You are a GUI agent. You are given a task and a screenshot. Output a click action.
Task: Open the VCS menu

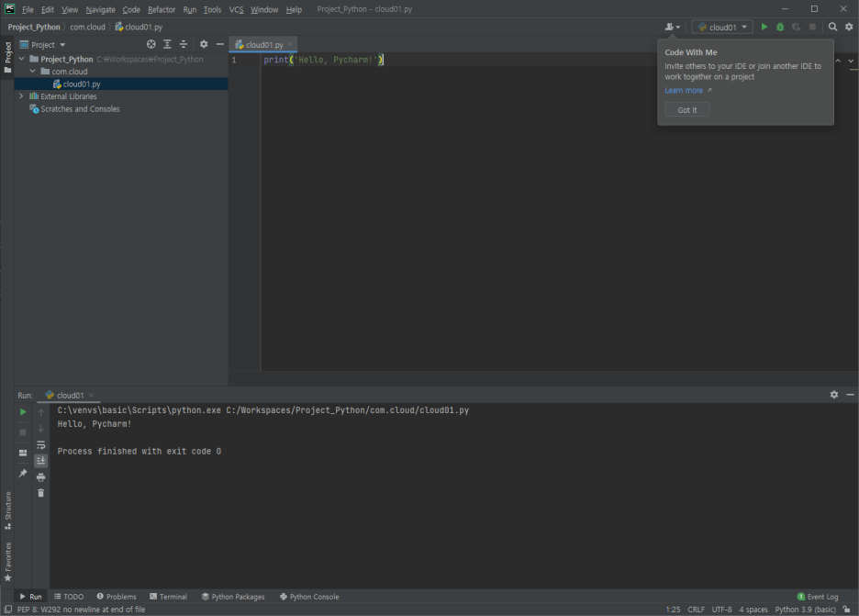236,9
